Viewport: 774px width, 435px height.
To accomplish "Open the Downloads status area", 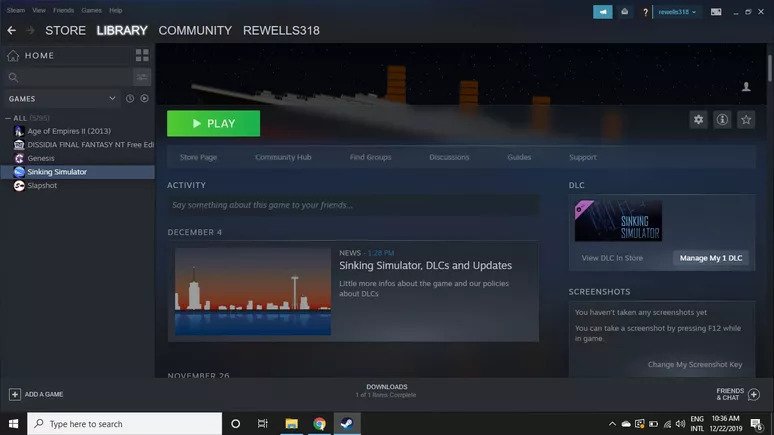I will click(x=387, y=391).
